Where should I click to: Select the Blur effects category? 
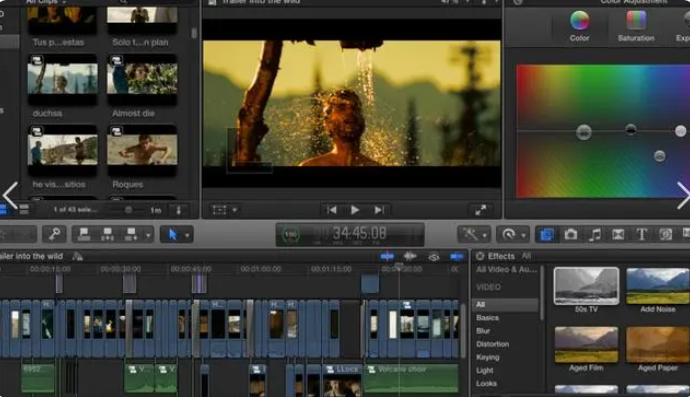click(x=483, y=331)
